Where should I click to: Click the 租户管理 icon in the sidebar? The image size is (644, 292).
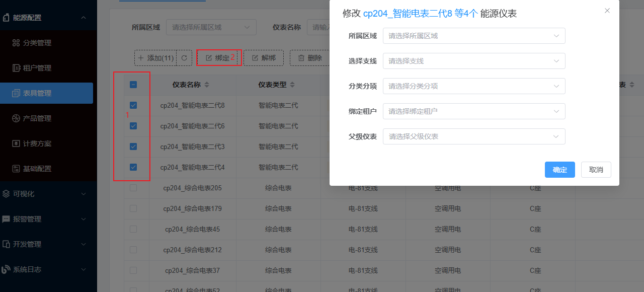click(x=16, y=68)
